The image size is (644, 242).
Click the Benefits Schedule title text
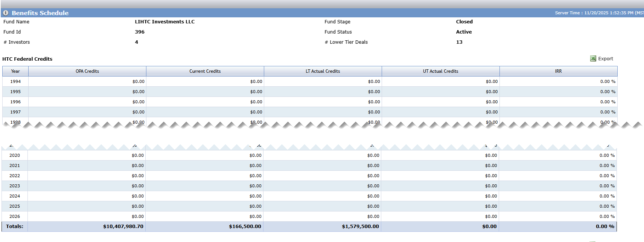point(40,13)
